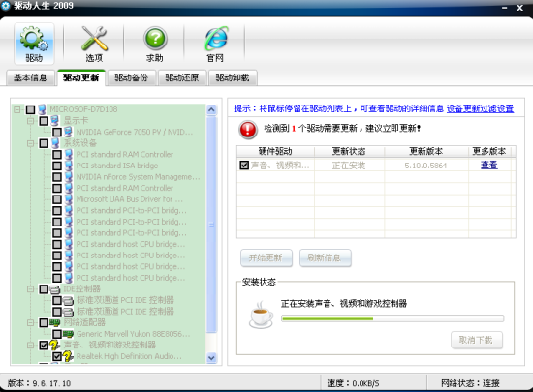This screenshot has width=533, height=392.
Task: Click the tree scrollbar up arrow
Action: tap(211, 109)
